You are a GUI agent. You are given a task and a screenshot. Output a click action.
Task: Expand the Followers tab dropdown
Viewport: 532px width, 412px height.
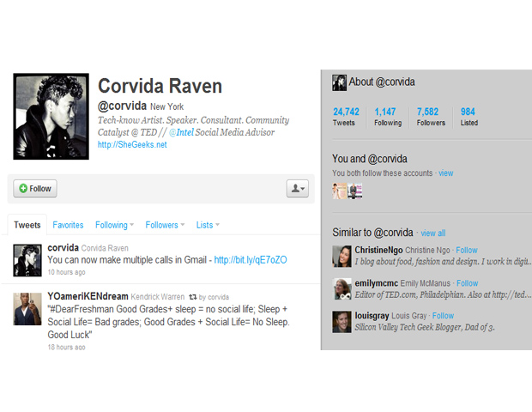[165, 225]
